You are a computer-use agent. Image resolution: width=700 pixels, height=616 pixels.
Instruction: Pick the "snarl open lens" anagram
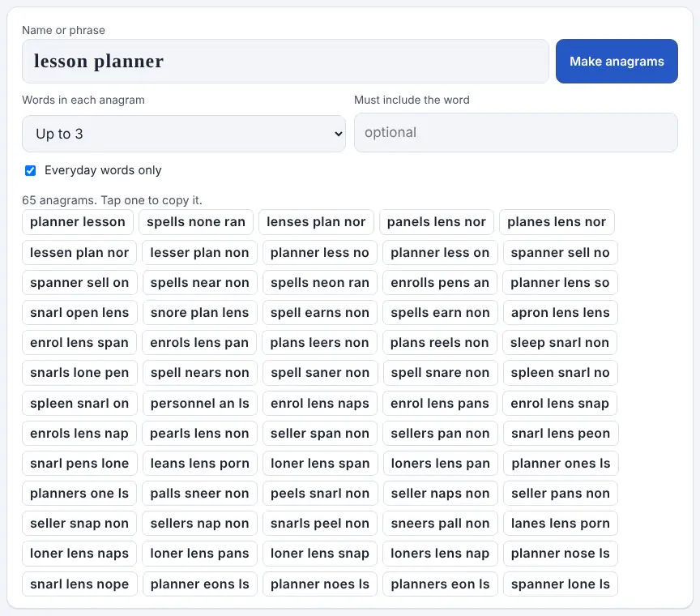click(79, 313)
